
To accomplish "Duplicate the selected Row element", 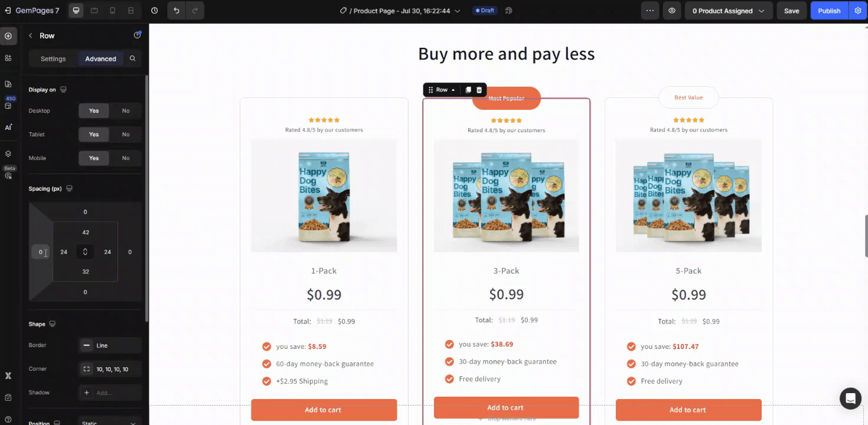I will tap(468, 90).
